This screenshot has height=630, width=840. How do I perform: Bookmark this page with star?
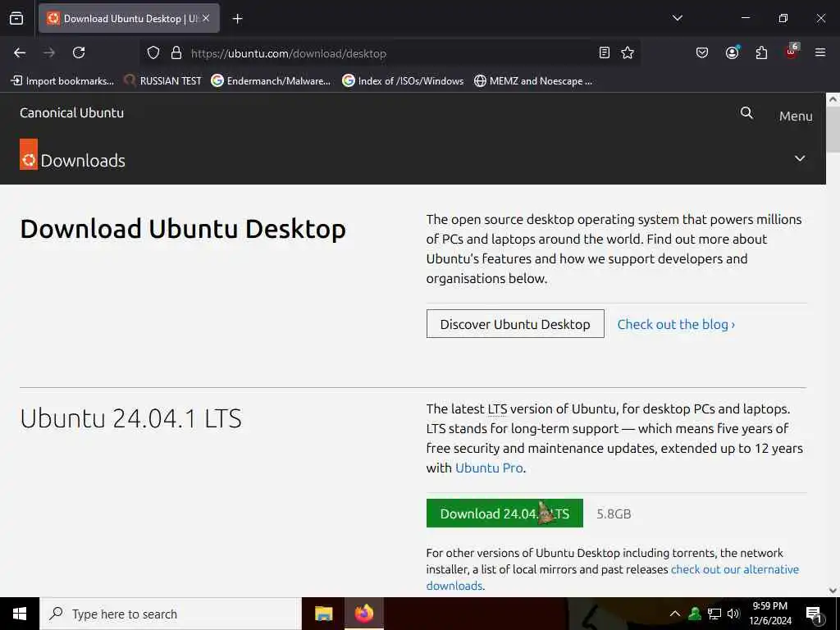628,52
